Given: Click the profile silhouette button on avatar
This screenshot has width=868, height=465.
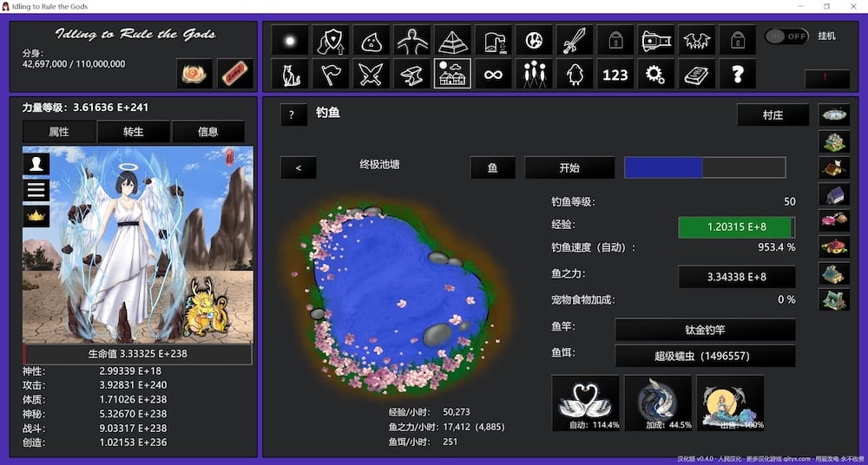Looking at the screenshot, I should point(36,164).
